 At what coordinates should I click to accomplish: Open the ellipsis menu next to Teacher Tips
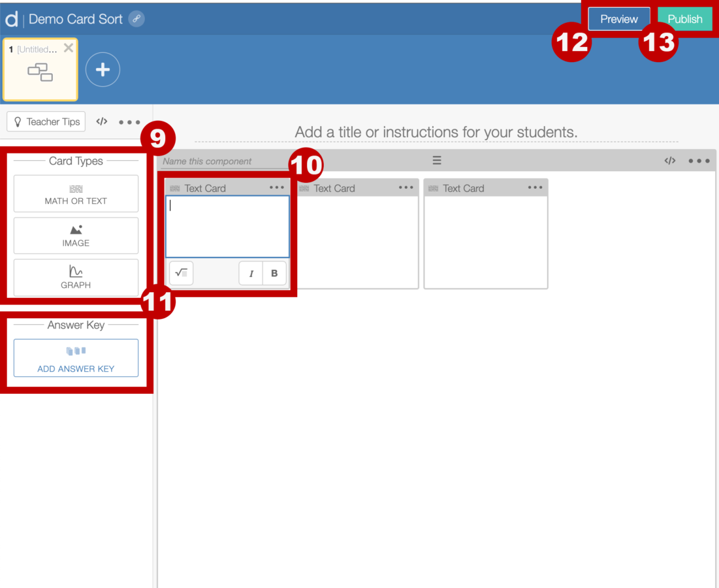[x=129, y=122]
